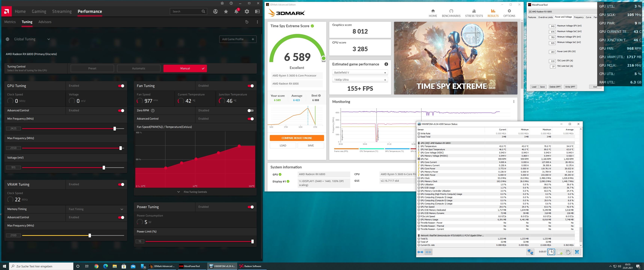Toggle the sidebar panel icon in Radeon Software
The image size is (644, 270).
point(257,11)
